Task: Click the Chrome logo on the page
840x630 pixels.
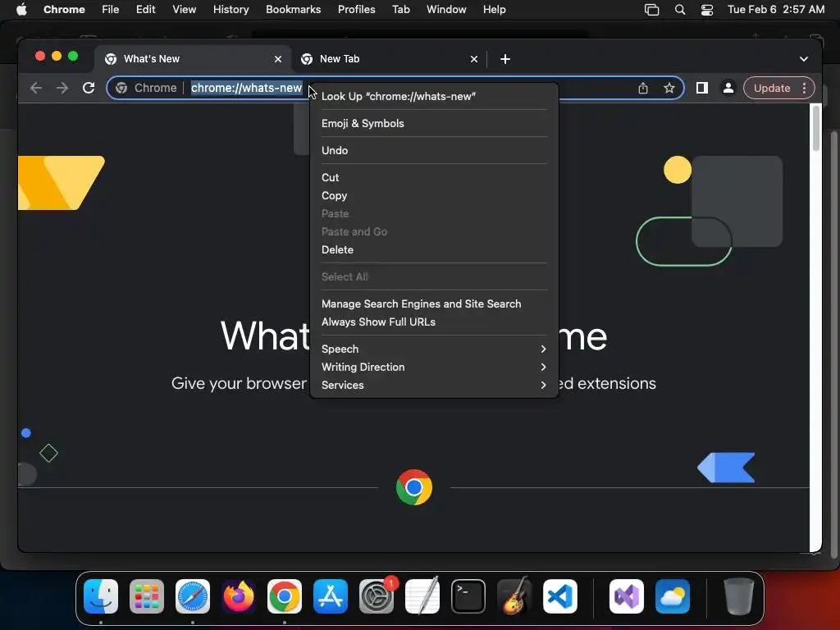Action: click(x=414, y=487)
